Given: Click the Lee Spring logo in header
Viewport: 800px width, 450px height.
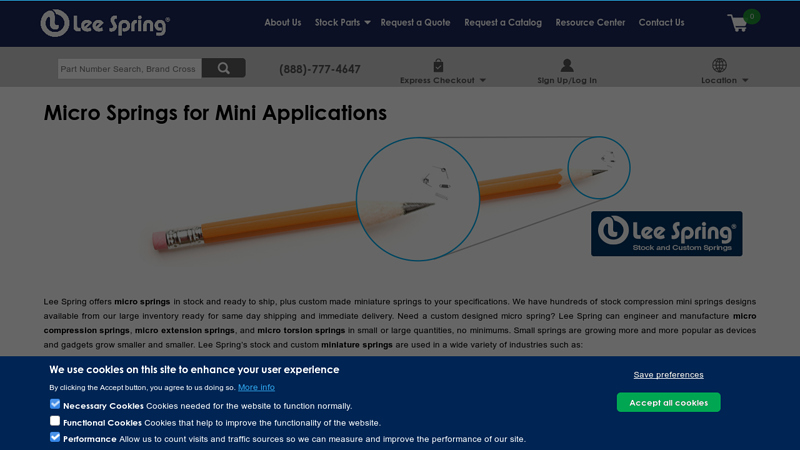Looking at the screenshot, I should pos(105,22).
